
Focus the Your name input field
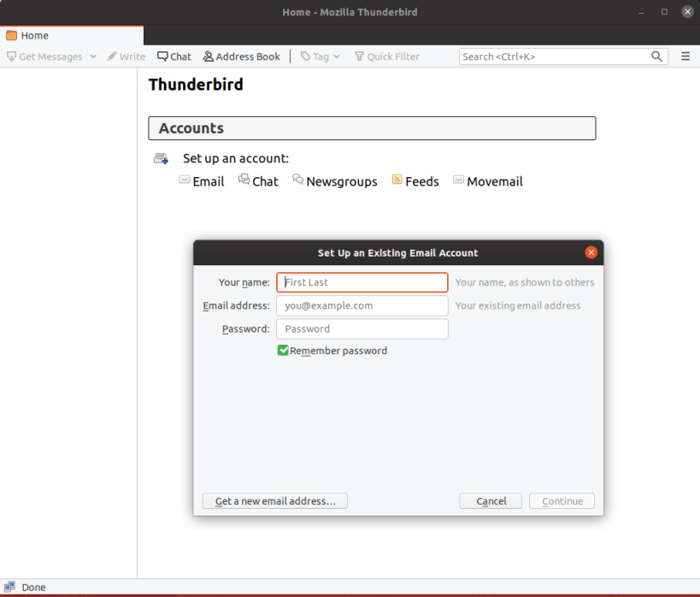click(x=362, y=282)
